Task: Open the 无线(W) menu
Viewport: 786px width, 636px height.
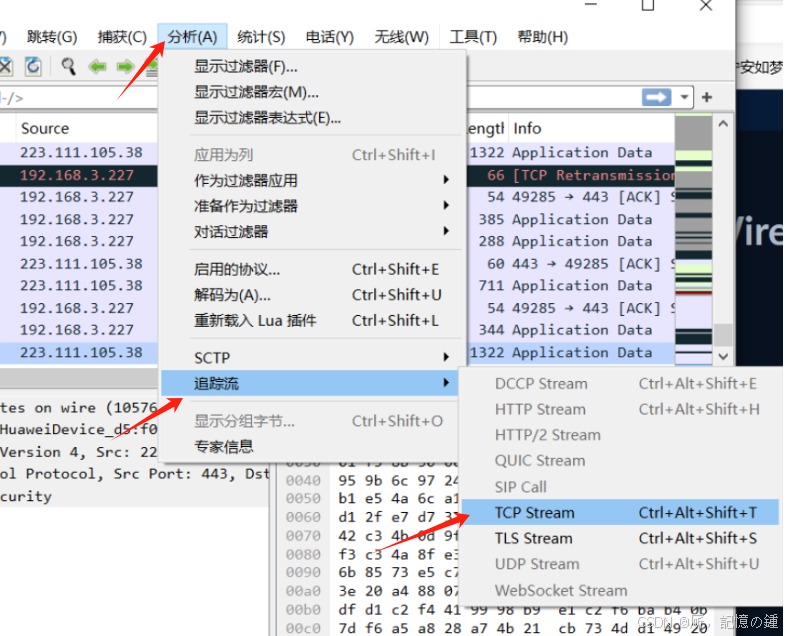Action: point(402,37)
